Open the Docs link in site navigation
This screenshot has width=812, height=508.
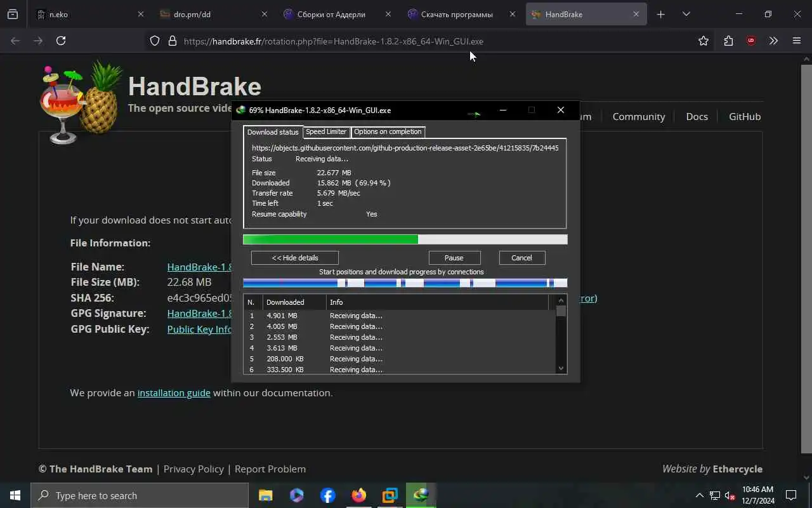(697, 117)
